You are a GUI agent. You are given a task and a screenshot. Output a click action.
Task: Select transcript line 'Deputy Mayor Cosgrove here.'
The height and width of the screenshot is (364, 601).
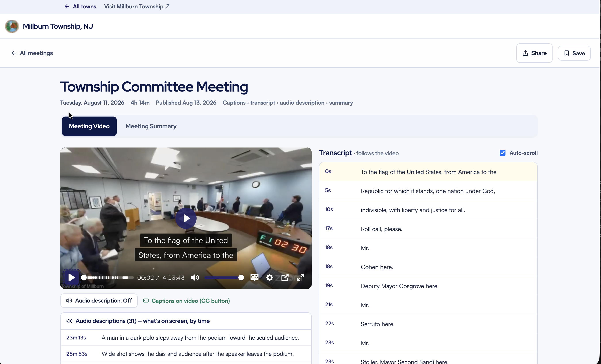(x=428, y=286)
